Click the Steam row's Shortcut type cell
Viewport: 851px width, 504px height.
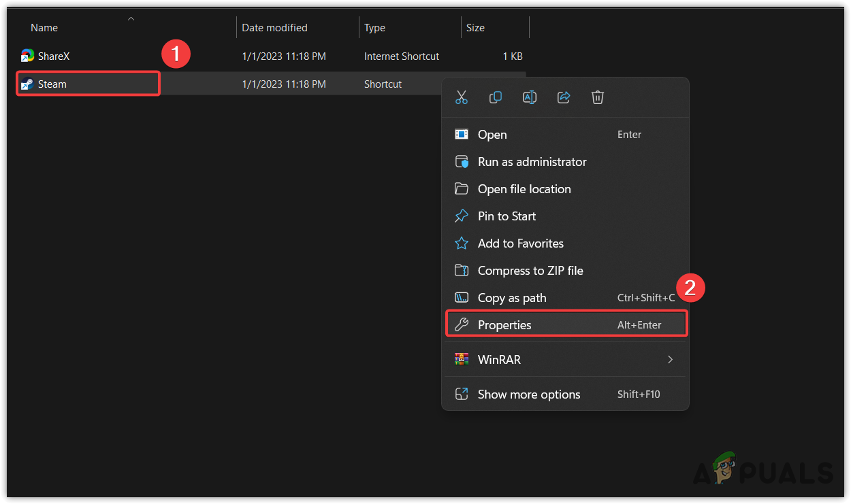383,84
